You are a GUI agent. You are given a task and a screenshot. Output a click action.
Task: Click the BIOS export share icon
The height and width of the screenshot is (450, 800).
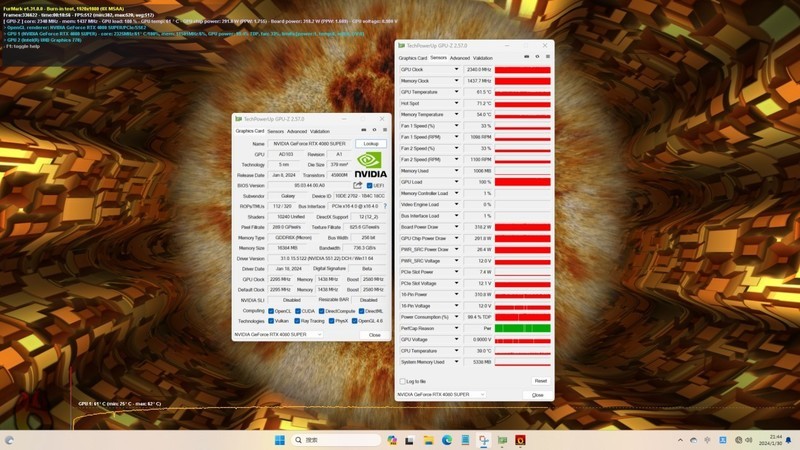[357, 185]
